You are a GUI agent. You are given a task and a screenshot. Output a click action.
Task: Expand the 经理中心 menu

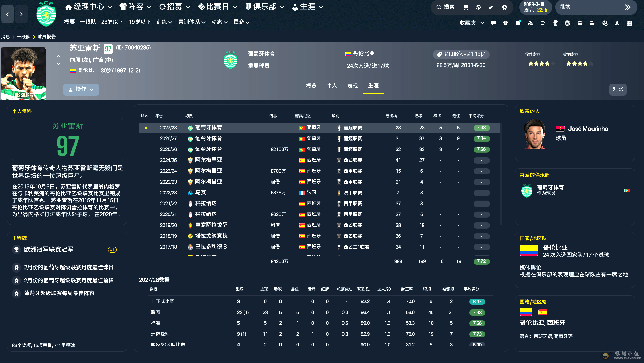[89, 7]
